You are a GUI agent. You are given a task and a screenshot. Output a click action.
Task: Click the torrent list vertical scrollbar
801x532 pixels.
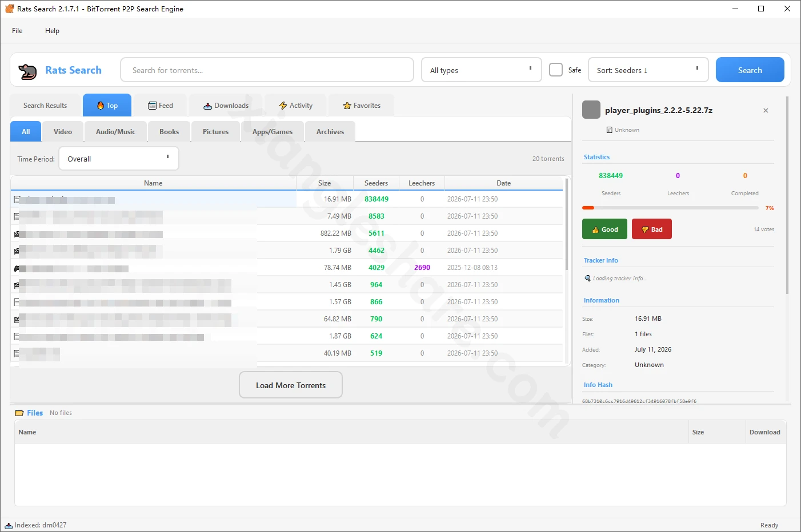click(x=567, y=224)
